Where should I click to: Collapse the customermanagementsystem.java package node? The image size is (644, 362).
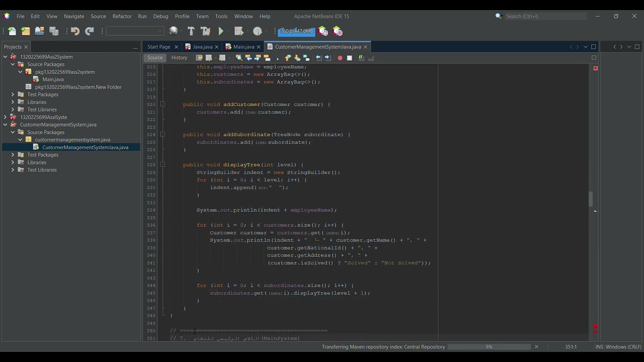[20, 140]
